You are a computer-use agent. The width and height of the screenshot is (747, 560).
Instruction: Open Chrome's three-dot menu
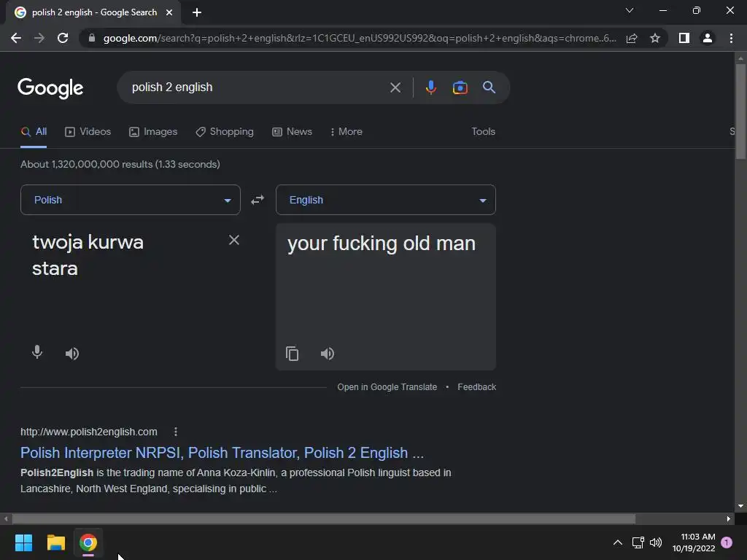tap(731, 38)
